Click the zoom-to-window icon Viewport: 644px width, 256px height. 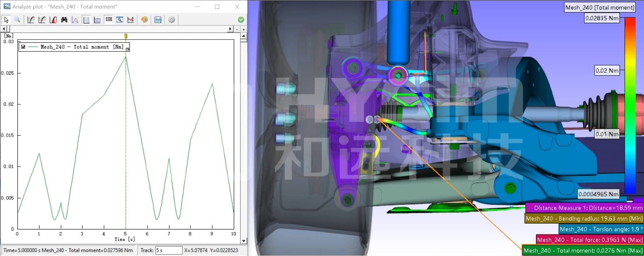(x=120, y=20)
